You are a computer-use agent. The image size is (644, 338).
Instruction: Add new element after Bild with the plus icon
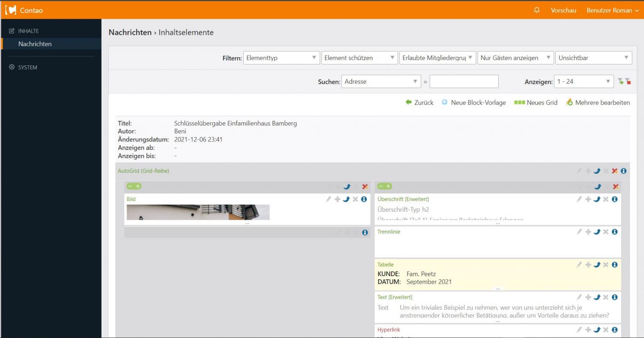tap(337, 199)
